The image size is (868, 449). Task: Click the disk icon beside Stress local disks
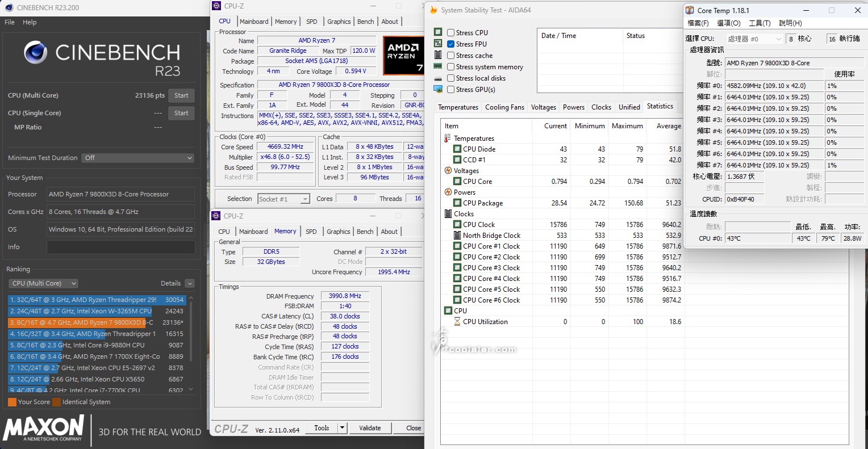[438, 78]
